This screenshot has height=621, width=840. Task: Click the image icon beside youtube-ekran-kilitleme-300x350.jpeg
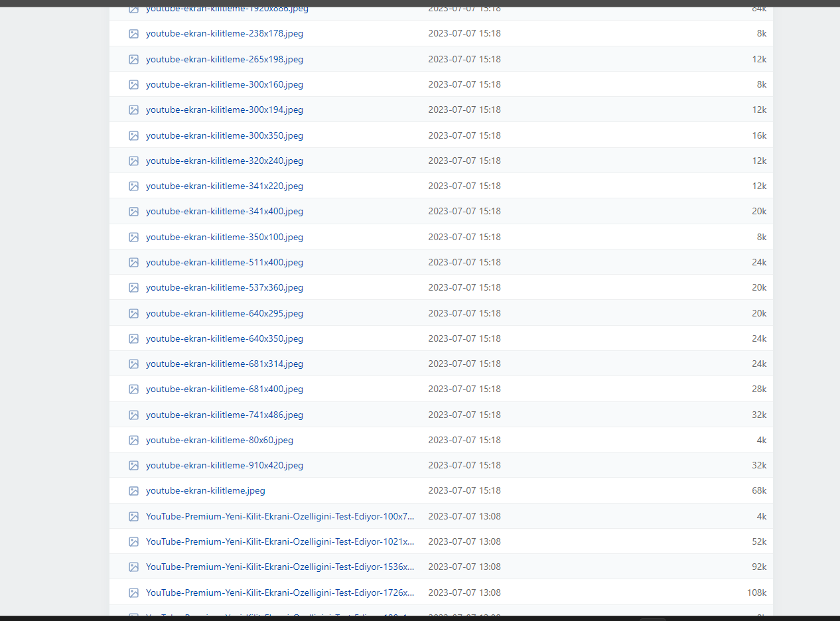point(133,135)
